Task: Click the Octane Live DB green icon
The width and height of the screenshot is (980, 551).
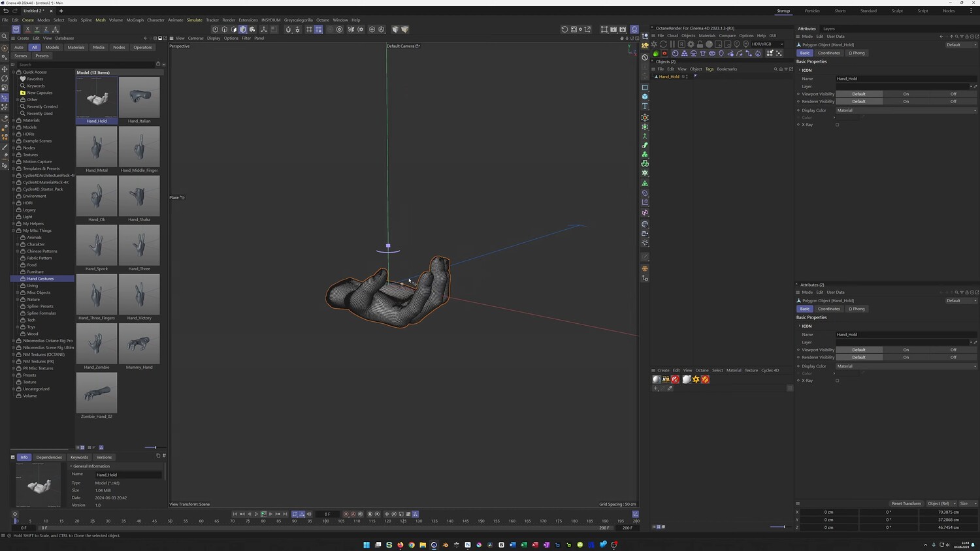Action: [x=656, y=54]
